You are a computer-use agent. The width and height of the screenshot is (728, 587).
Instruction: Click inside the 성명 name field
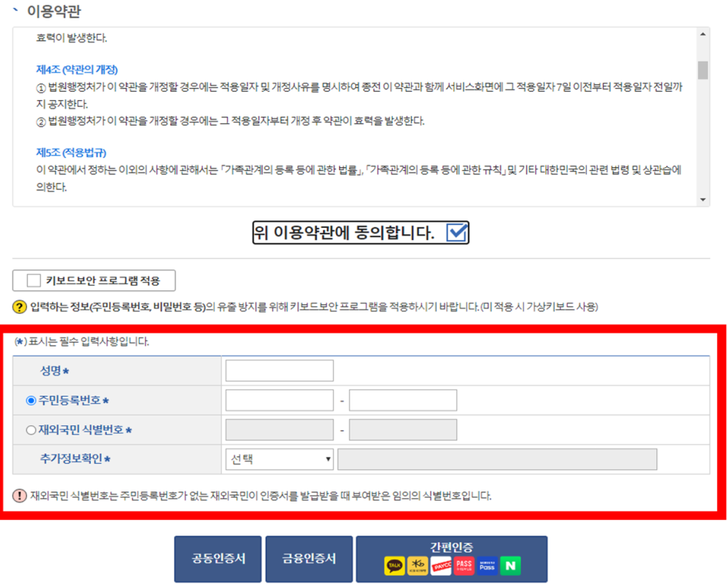point(278,370)
